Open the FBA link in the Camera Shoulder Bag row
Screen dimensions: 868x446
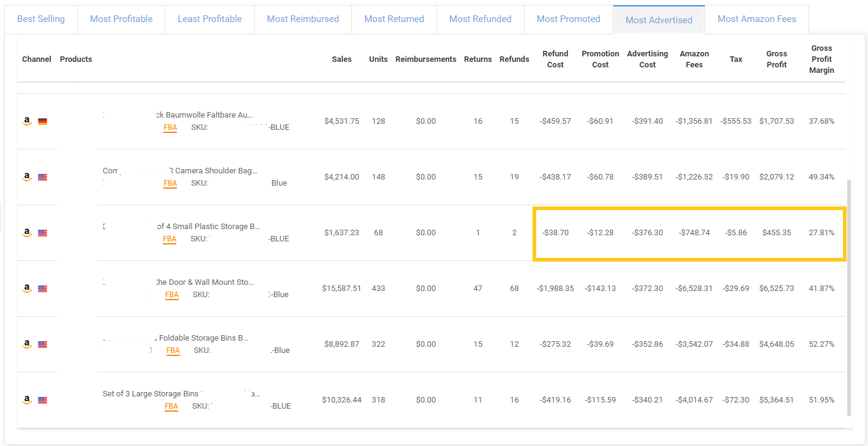(170, 183)
